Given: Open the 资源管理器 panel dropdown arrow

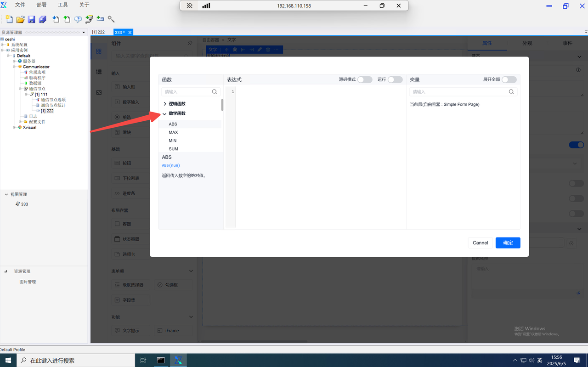Looking at the screenshot, I should [84, 33].
